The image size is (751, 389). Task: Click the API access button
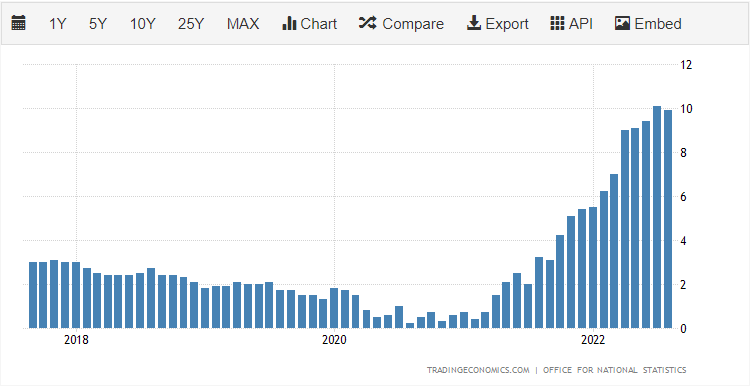tap(571, 23)
